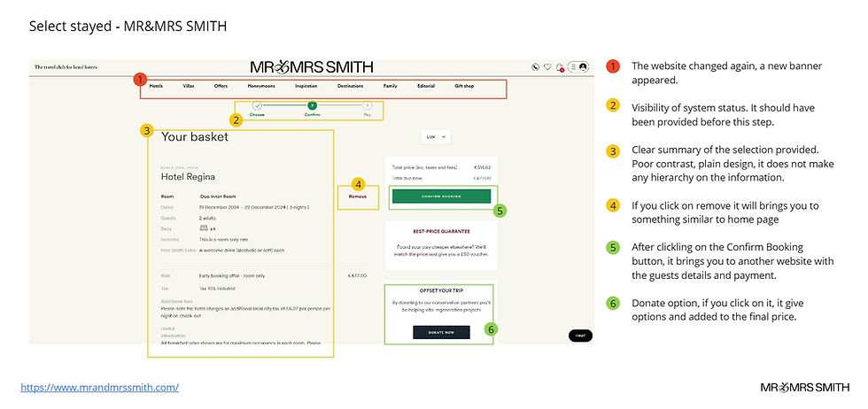Click the Pay step circle
The height and width of the screenshot is (409, 868).
click(x=368, y=105)
